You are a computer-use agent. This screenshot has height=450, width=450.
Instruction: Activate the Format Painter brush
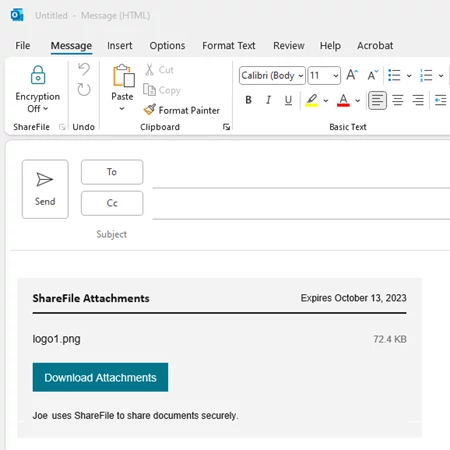pyautogui.click(x=181, y=110)
